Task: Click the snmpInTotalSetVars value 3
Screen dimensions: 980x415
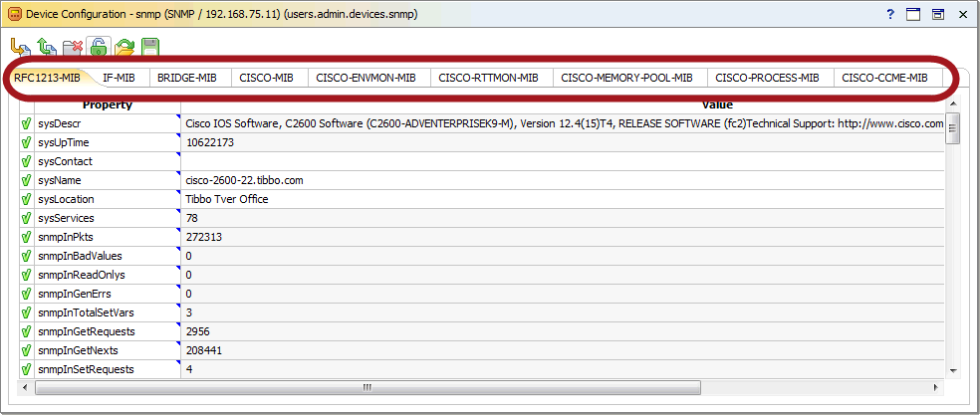Action: pos(189,312)
